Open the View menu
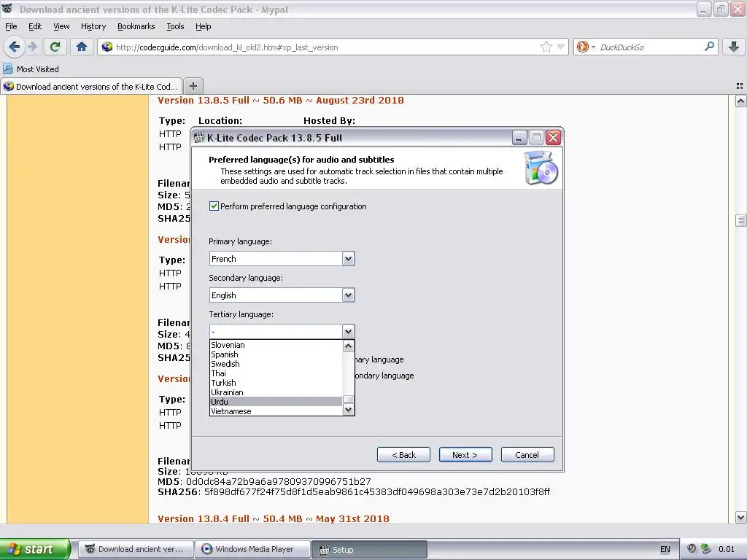 (x=61, y=26)
